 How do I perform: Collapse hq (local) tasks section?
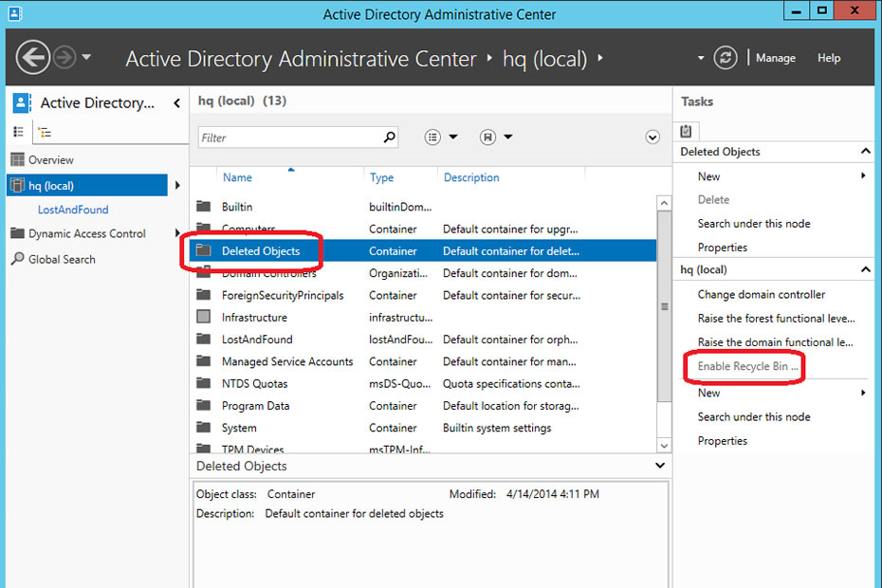tap(865, 269)
